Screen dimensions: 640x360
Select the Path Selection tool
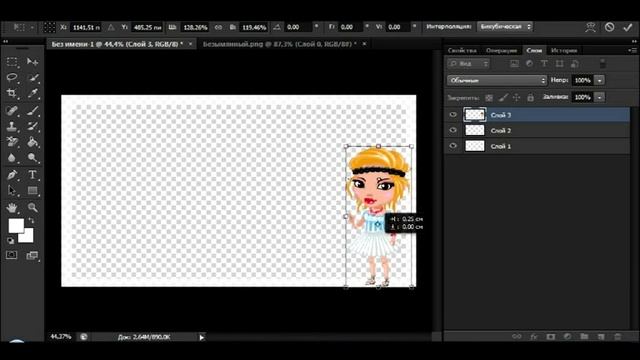coord(12,191)
